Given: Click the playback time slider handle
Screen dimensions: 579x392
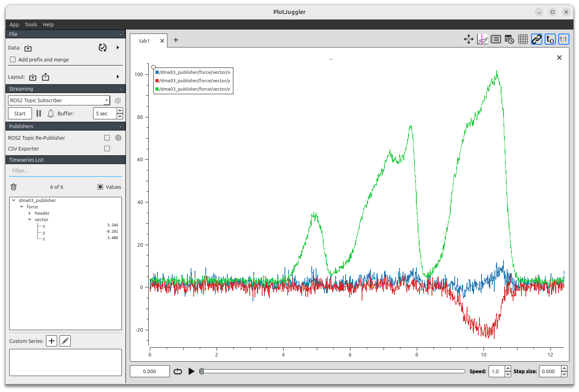Looking at the screenshot, I should (202, 371).
